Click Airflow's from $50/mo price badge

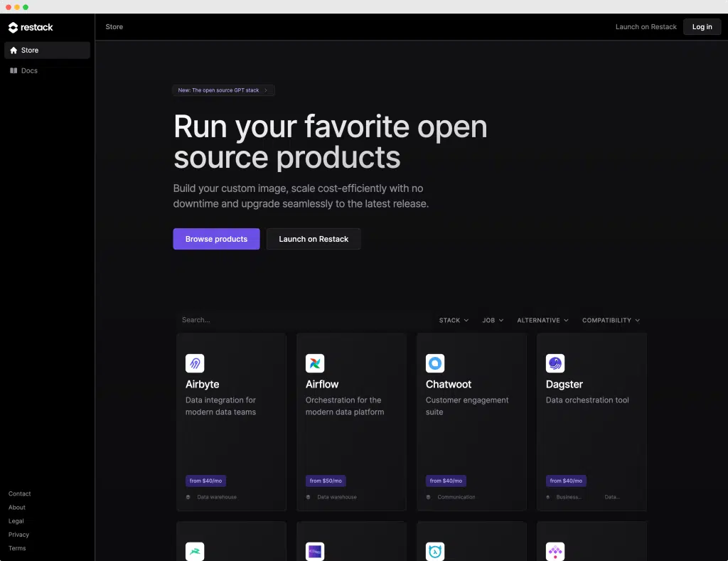tap(326, 481)
